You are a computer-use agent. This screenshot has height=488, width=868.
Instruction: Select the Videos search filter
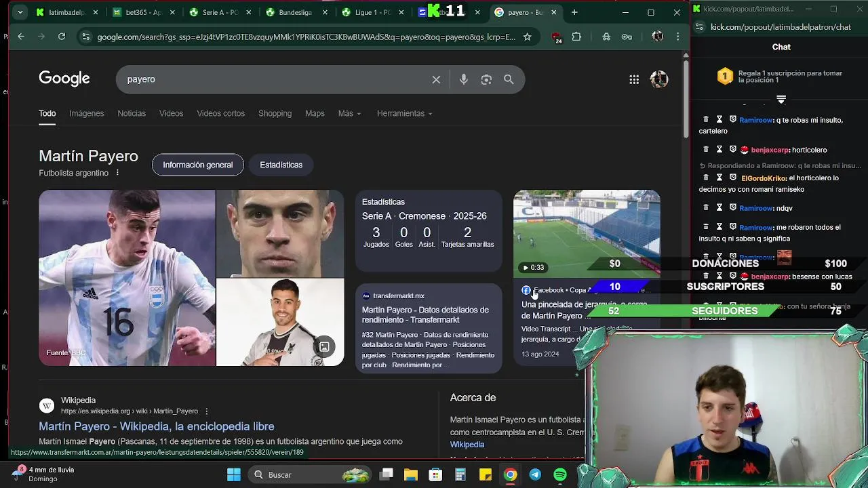[171, 113]
